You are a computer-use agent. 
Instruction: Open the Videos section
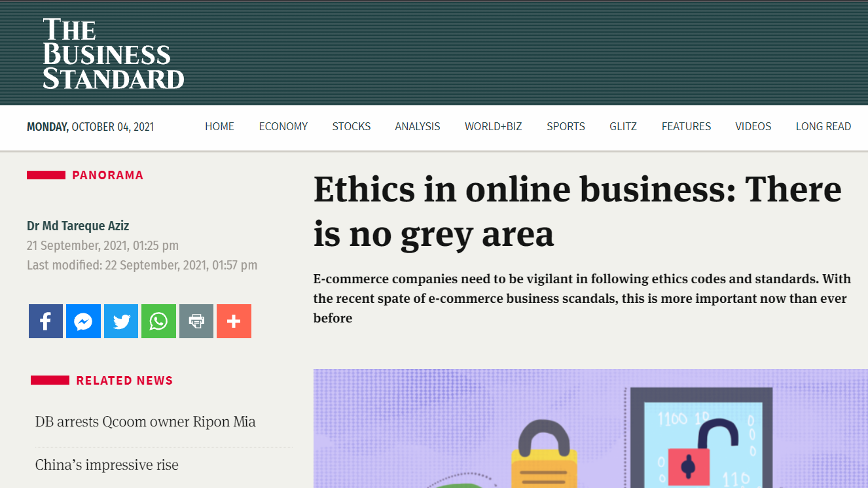(x=753, y=126)
